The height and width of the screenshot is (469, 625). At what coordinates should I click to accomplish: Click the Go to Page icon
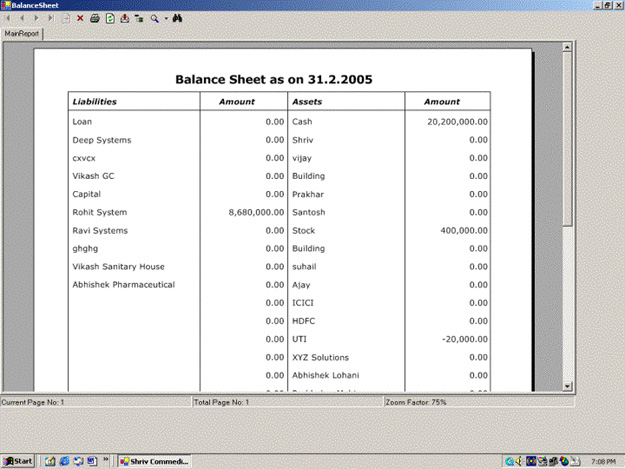(x=66, y=18)
